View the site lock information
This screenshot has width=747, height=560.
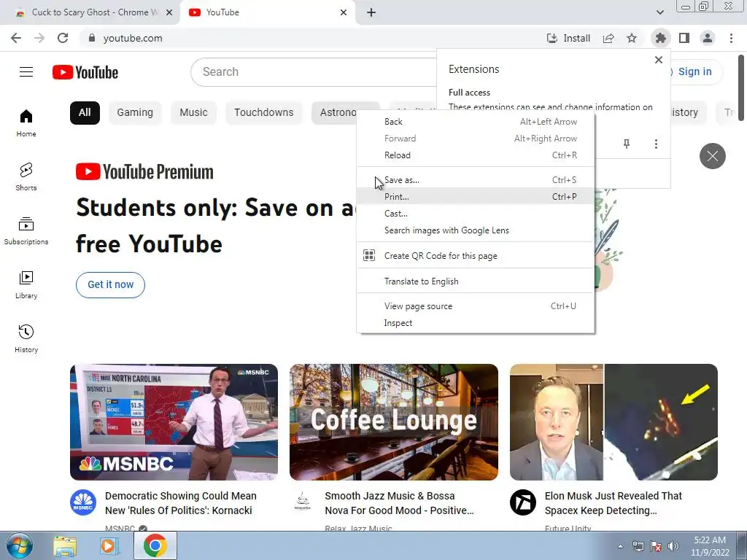click(x=92, y=38)
